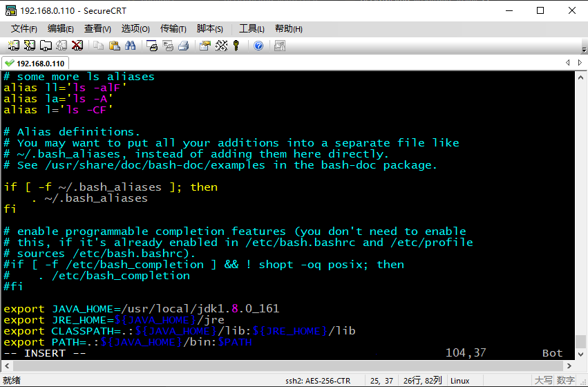Click the '-- INSERT --' mode indicator
588x387 pixels.
(45, 353)
